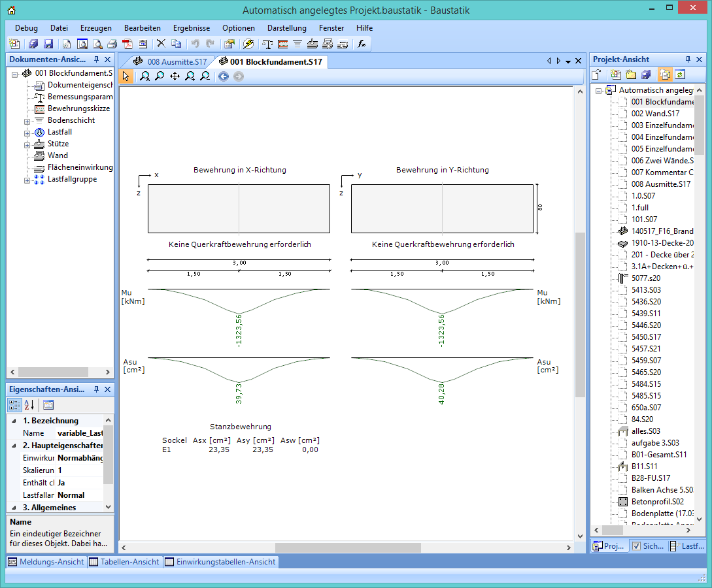Click the drawing area vertical scrollbar thumb
The width and height of the screenshot is (712, 588).
580,314
